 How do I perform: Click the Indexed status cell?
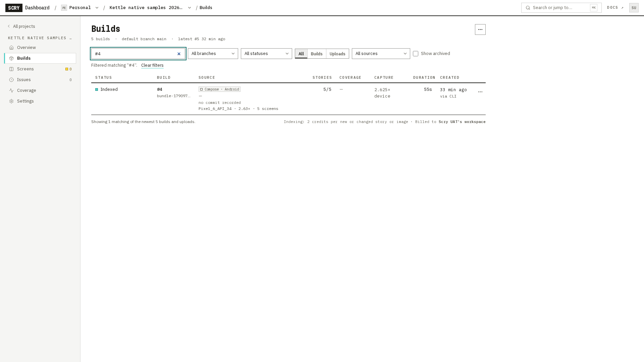pyautogui.click(x=106, y=89)
